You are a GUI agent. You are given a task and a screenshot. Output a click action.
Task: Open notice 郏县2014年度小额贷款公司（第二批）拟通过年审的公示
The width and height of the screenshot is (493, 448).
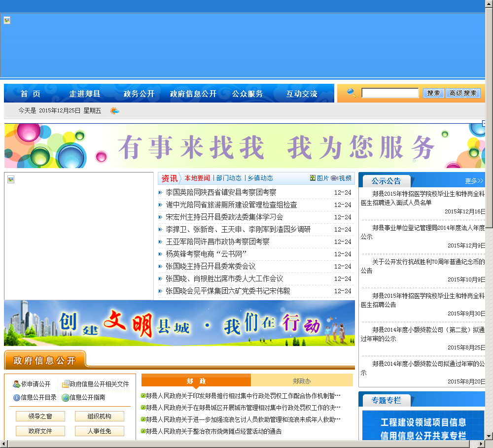tap(423, 334)
